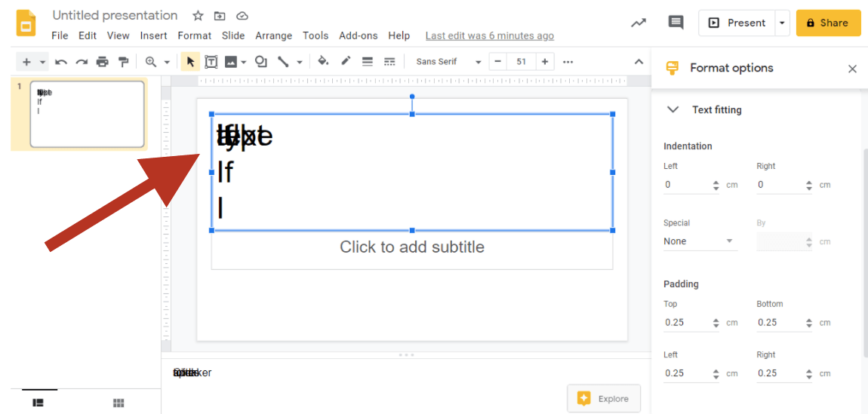
Task: Open the Format menu
Action: (x=194, y=36)
